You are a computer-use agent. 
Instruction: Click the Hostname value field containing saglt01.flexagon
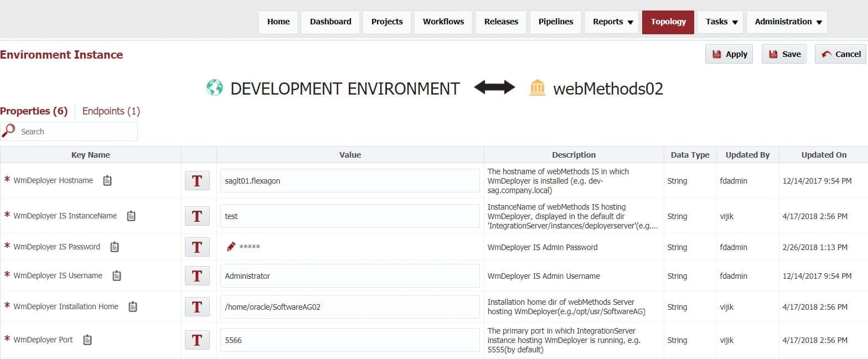pyautogui.click(x=350, y=181)
